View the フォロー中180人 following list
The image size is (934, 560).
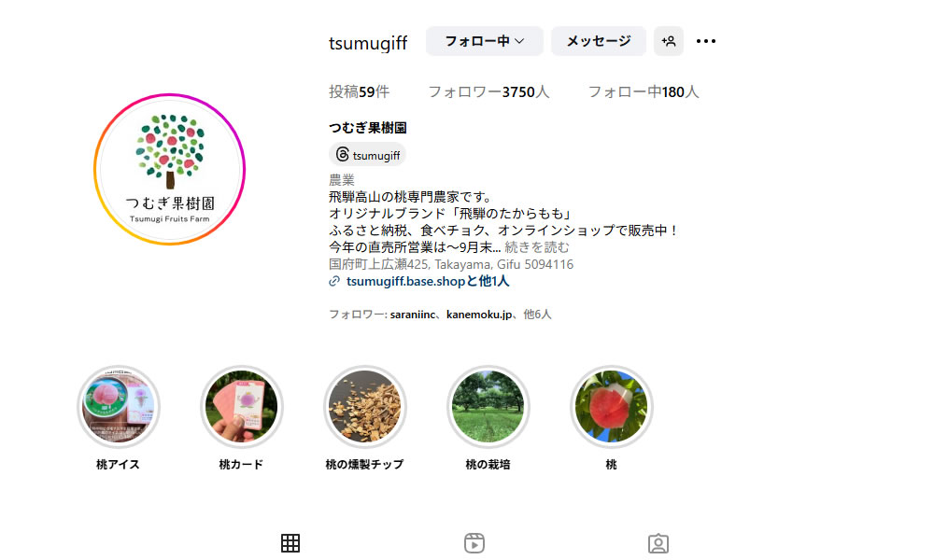(x=644, y=91)
